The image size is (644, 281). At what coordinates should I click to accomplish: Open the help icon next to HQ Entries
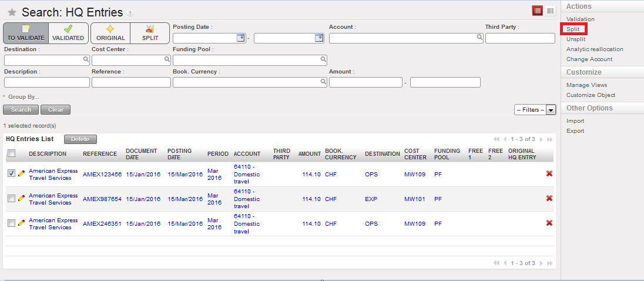click(130, 14)
